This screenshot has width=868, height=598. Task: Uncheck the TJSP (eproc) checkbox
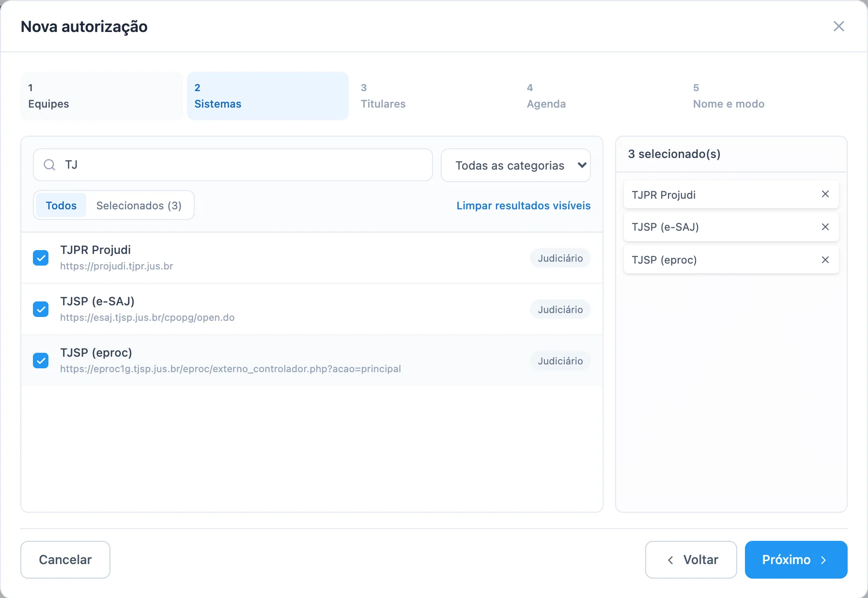tap(41, 361)
